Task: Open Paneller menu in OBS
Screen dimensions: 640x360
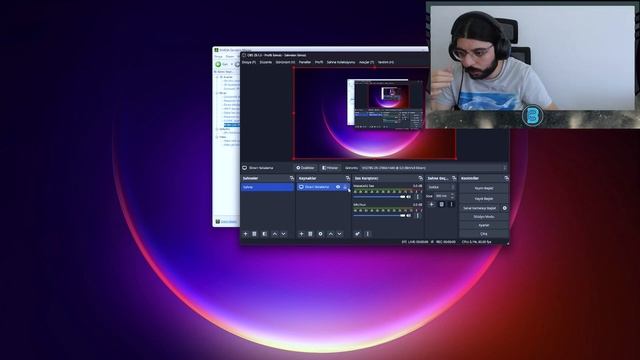Action: point(305,62)
